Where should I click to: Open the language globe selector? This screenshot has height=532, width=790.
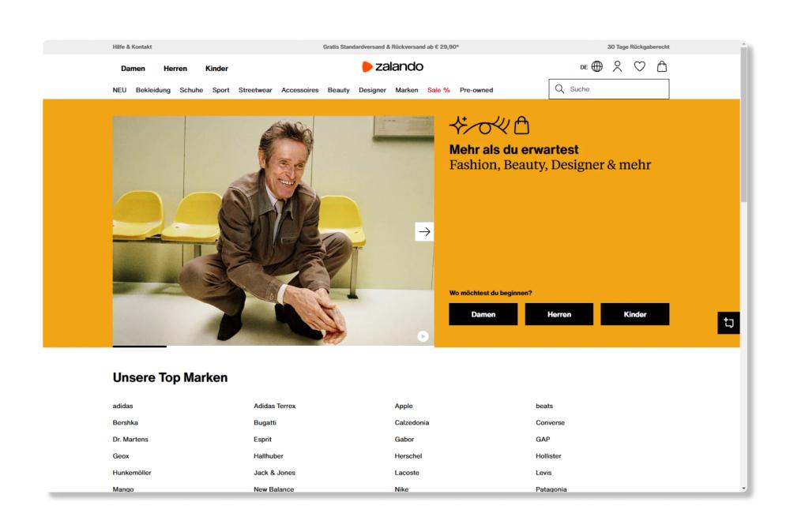pyautogui.click(x=597, y=66)
